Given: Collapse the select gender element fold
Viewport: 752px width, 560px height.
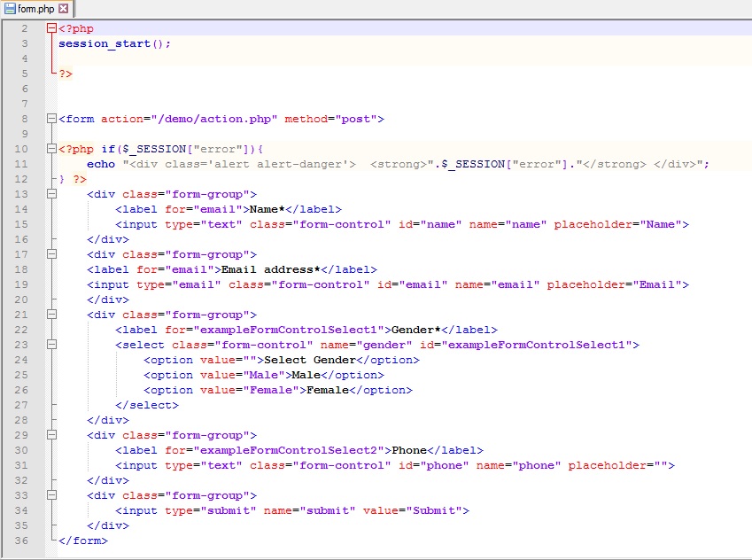Looking at the screenshot, I should [x=51, y=345].
